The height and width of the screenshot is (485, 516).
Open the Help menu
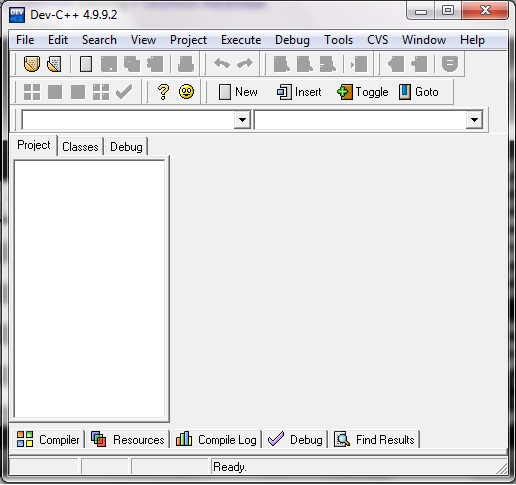click(472, 40)
